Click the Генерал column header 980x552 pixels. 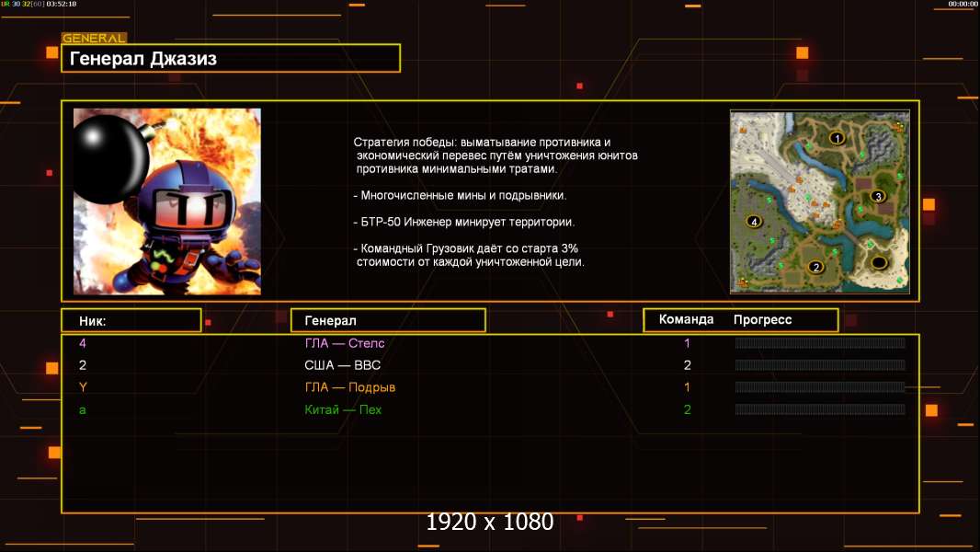(x=388, y=320)
